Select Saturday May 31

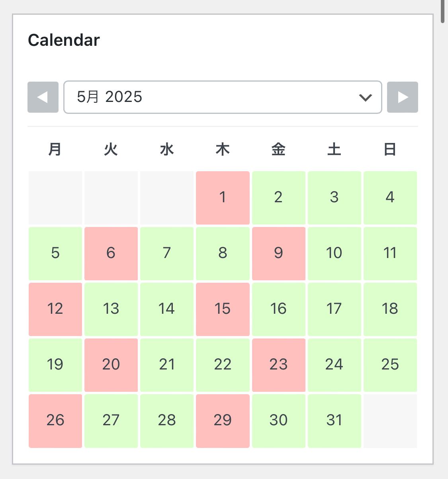click(335, 421)
